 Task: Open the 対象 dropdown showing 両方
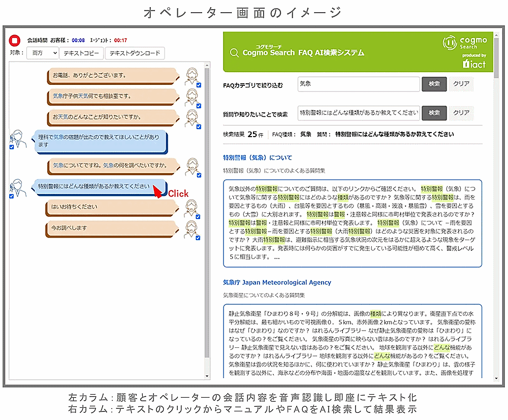[x=42, y=53]
